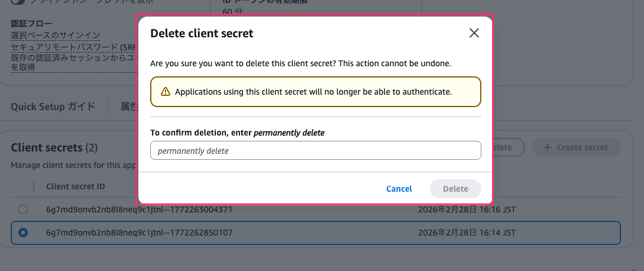Viewport: 644px width, 271px height.
Task: Click the 選択ベースのサインイン auth flow text
Action: tap(55, 36)
